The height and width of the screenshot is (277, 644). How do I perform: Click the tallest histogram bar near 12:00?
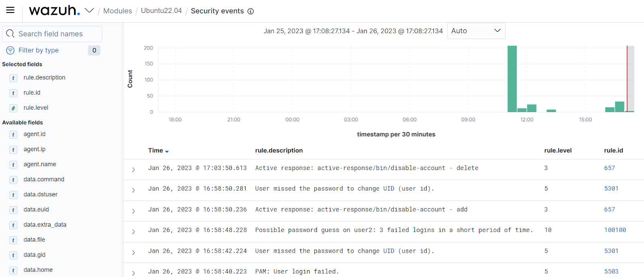512,79
